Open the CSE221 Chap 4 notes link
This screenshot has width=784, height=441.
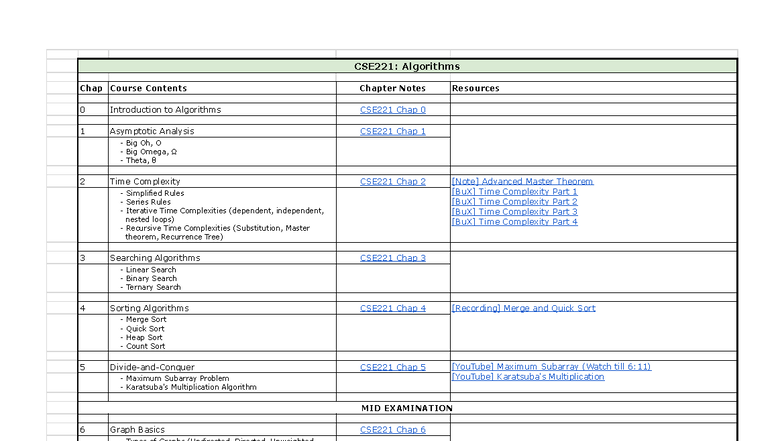[x=392, y=308]
